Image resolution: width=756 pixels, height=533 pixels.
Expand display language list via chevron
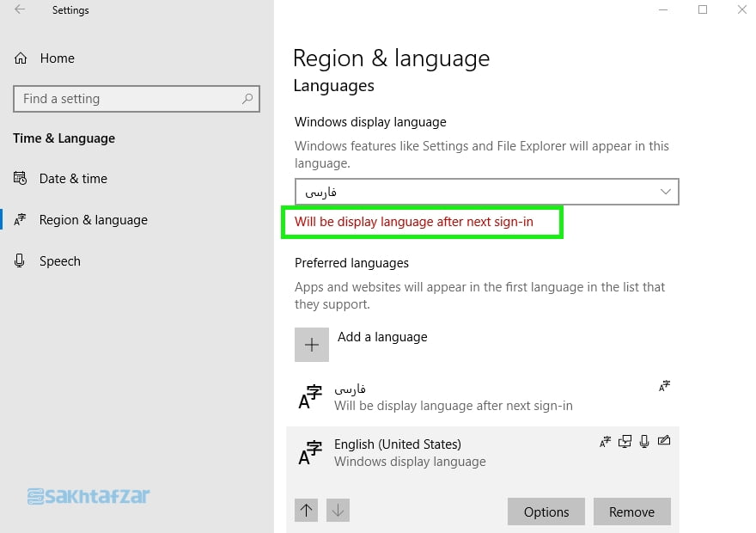(665, 192)
